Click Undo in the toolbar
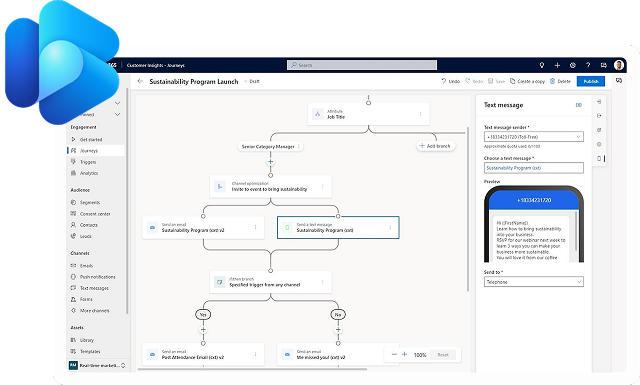The image size is (640, 385). (x=451, y=81)
